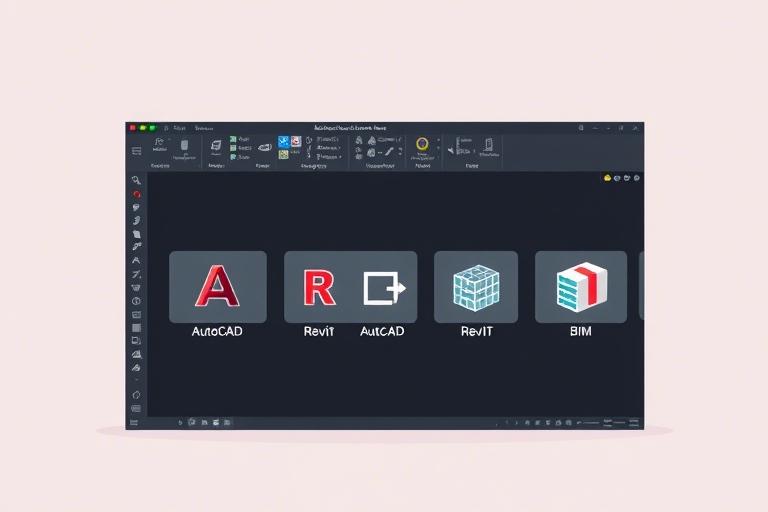Click the red Revit R logo
Screen dimensions: 768x512
[x=319, y=288]
